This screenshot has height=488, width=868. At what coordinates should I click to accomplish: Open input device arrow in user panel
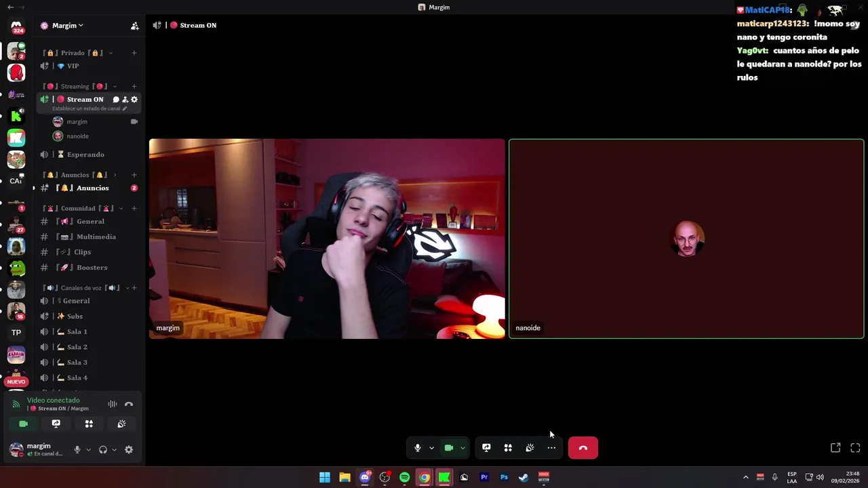coord(88,450)
